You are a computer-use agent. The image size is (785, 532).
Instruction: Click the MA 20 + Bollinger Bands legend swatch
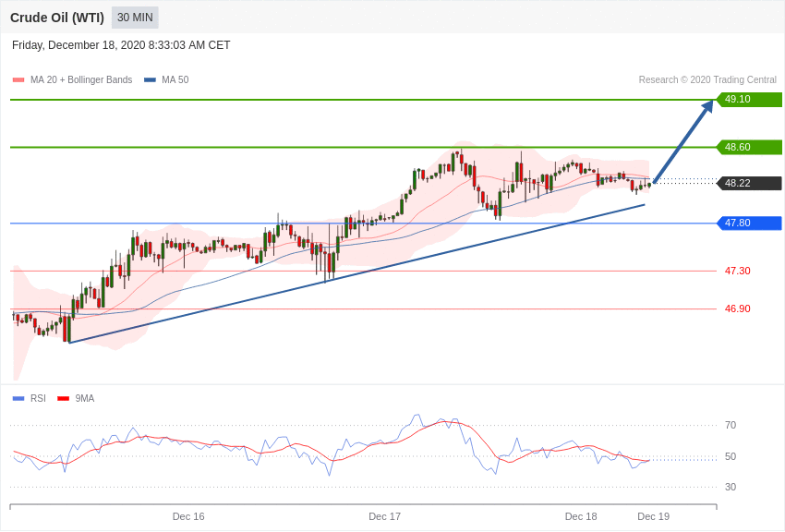point(18,80)
